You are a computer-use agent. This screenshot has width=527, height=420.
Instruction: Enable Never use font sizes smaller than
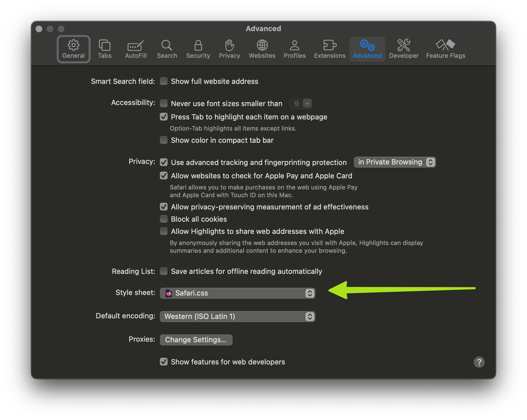(x=164, y=103)
